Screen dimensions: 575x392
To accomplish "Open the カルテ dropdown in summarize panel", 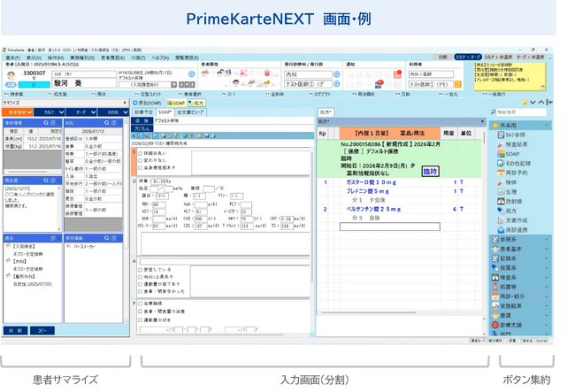I will [x=50, y=112].
